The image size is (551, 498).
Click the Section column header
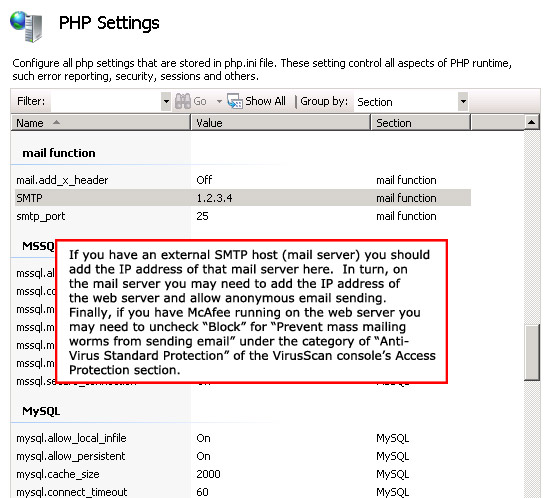tap(420, 123)
